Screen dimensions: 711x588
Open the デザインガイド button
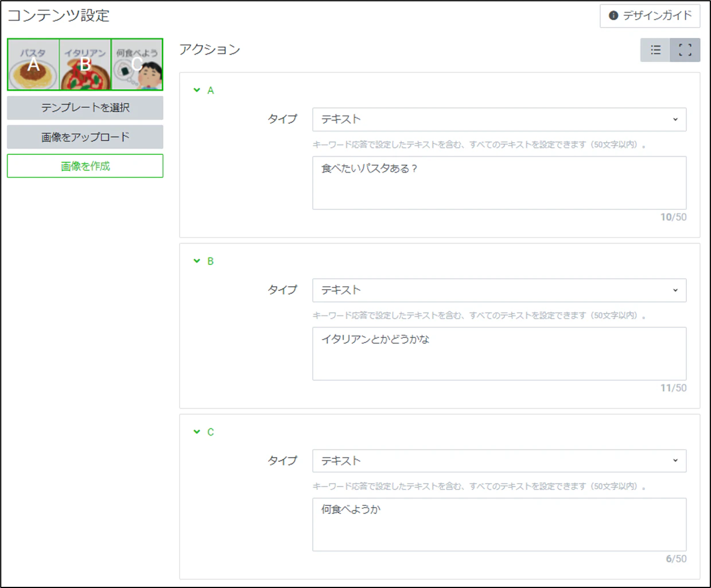coord(650,15)
